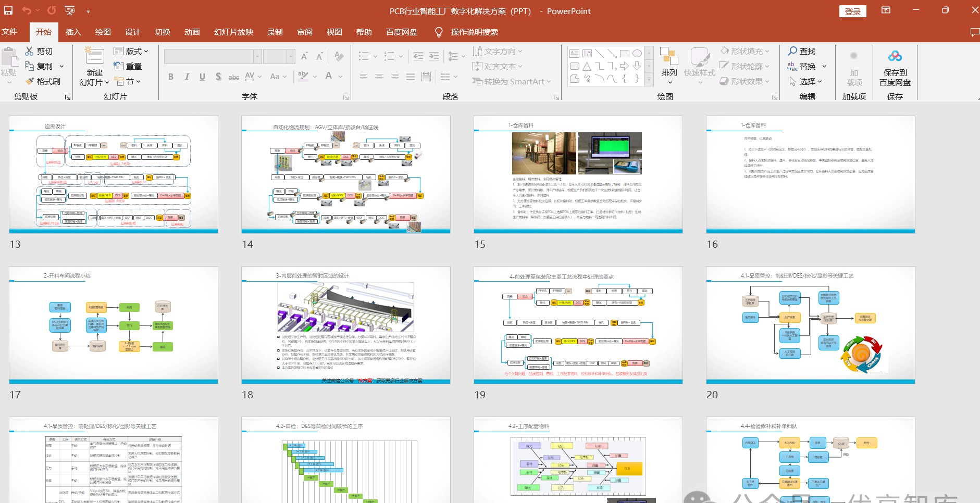The width and height of the screenshot is (980, 503).
Task: Click Reset (重置) slide button
Action: (128, 66)
